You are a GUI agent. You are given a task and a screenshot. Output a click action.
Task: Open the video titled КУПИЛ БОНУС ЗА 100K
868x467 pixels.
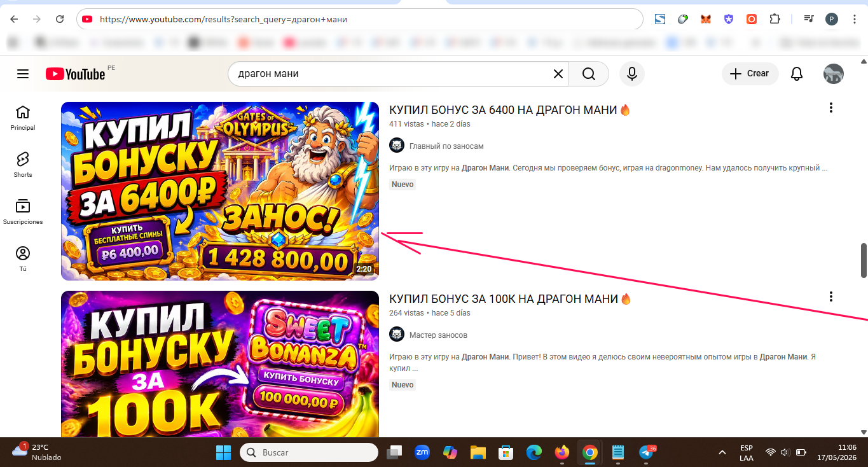(x=510, y=298)
